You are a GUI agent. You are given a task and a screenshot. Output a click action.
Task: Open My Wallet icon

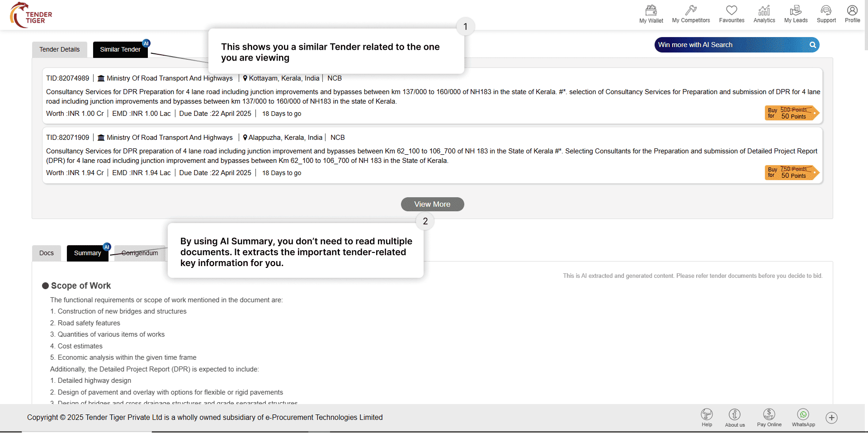[x=651, y=11]
